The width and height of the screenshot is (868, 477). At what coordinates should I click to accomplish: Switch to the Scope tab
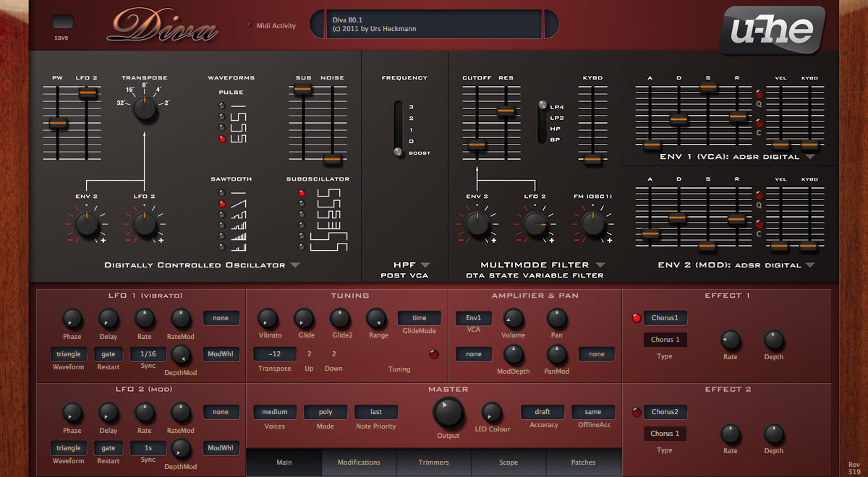coord(509,463)
